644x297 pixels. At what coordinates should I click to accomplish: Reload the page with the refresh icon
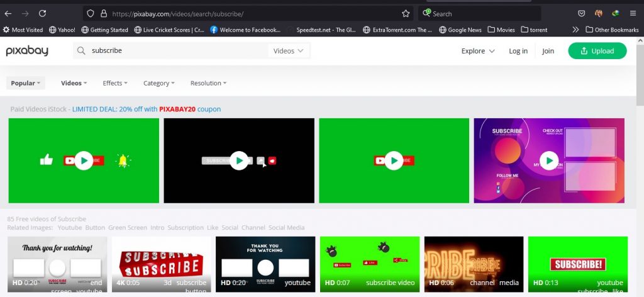click(x=42, y=14)
